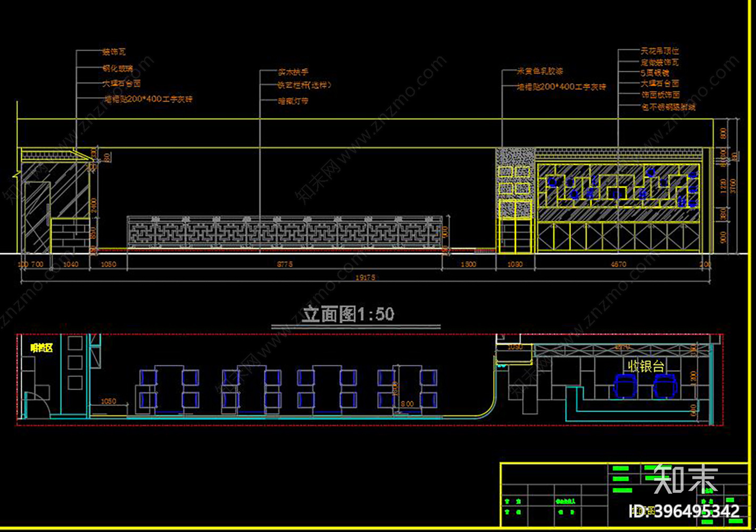This screenshot has width=756, height=532.
Task: Select the 1500 dimension text
Action: (x=468, y=264)
